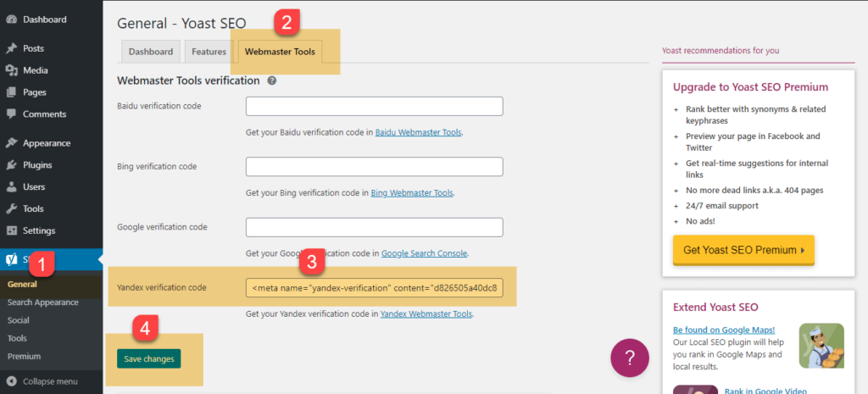Click the Comments bubble icon
Screen dimensions: 868x394
pyautogui.click(x=11, y=114)
